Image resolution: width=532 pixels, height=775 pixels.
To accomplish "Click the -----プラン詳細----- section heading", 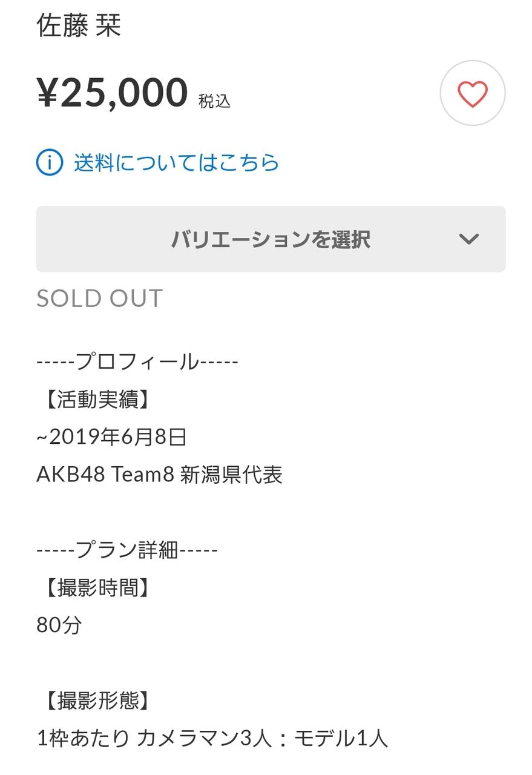I will coord(126,550).
